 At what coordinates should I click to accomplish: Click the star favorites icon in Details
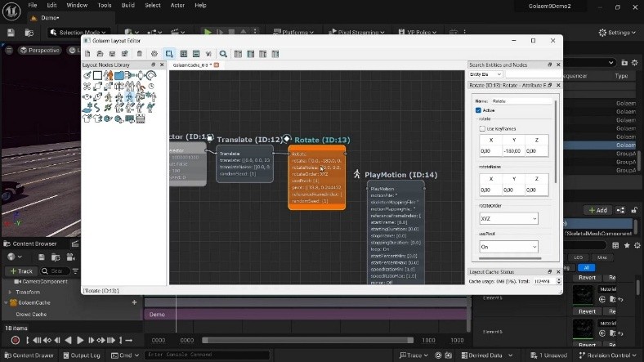(x=627, y=245)
